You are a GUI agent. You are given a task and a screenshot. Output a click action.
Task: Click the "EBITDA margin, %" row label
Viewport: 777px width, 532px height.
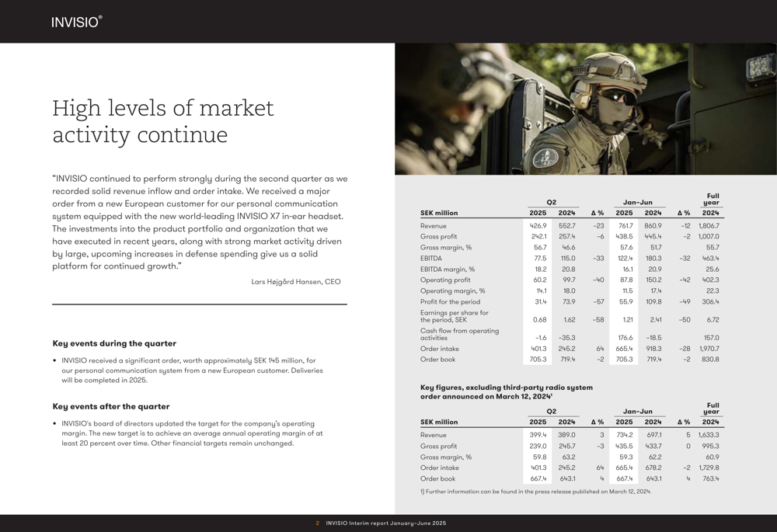(448, 269)
